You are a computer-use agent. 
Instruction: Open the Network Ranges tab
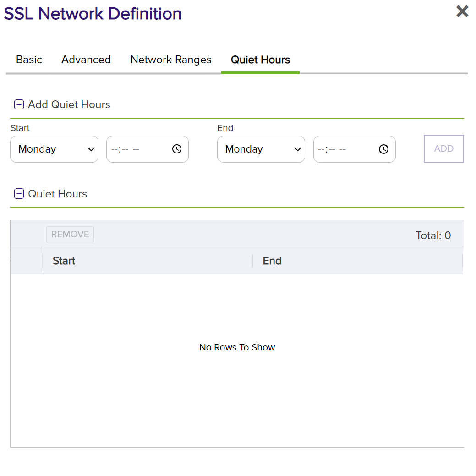click(171, 60)
